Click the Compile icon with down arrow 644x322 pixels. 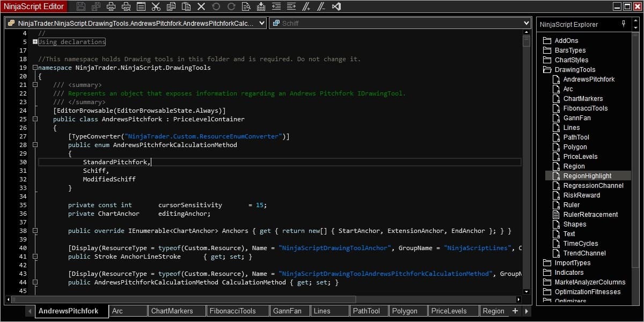click(x=261, y=6)
